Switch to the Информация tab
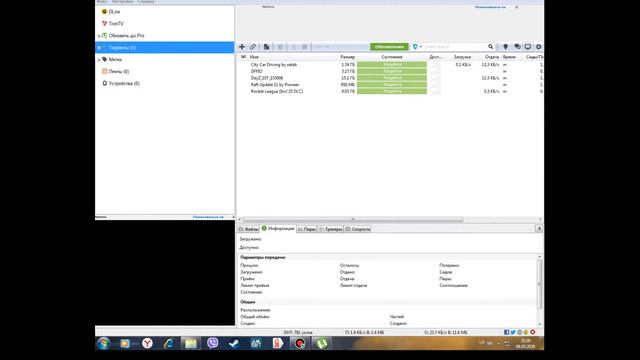Screen dimensions: 640x360 pyautogui.click(x=278, y=229)
